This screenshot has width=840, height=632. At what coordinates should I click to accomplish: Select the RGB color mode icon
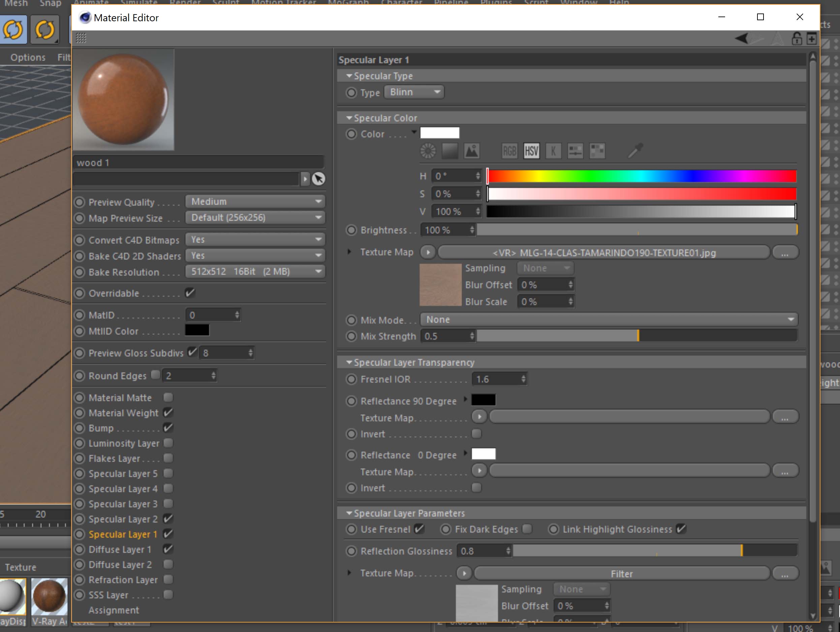click(509, 151)
